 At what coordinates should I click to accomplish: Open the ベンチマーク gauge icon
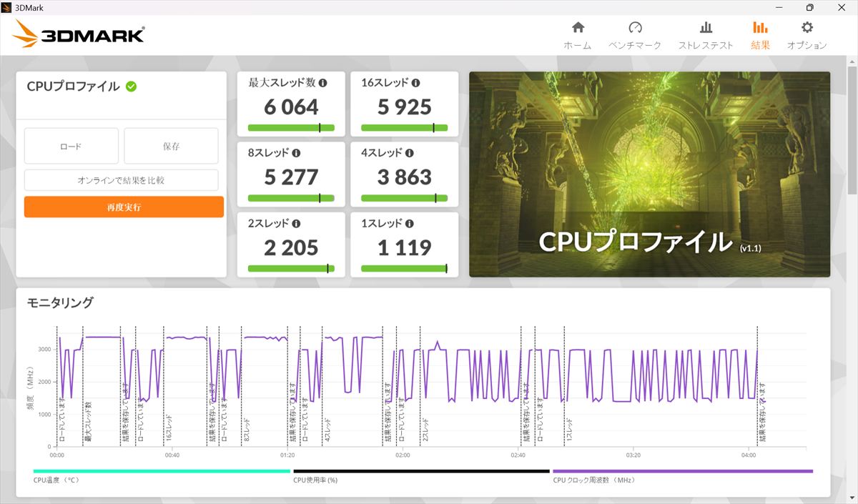pos(635,28)
